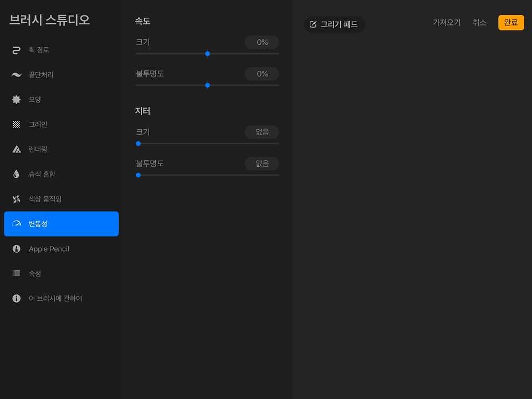Image resolution: width=532 pixels, height=399 pixels.
Task: Click the 이 브러시에 관하여 info icon
Action: point(17,299)
